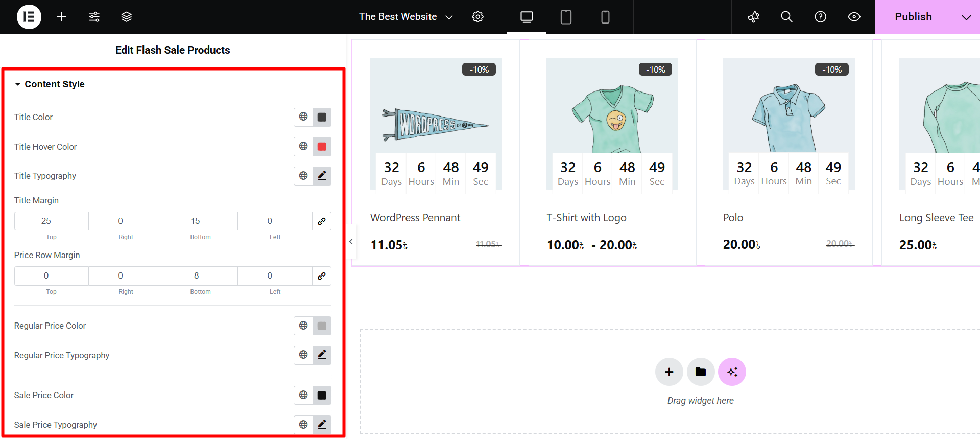This screenshot has height=439, width=980.
Task: Click the Elementor logo menu icon
Action: (x=29, y=17)
